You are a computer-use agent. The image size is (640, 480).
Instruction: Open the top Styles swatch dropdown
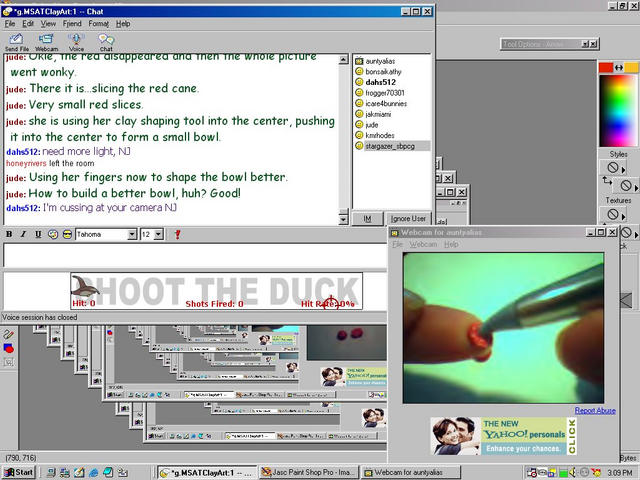(x=613, y=168)
